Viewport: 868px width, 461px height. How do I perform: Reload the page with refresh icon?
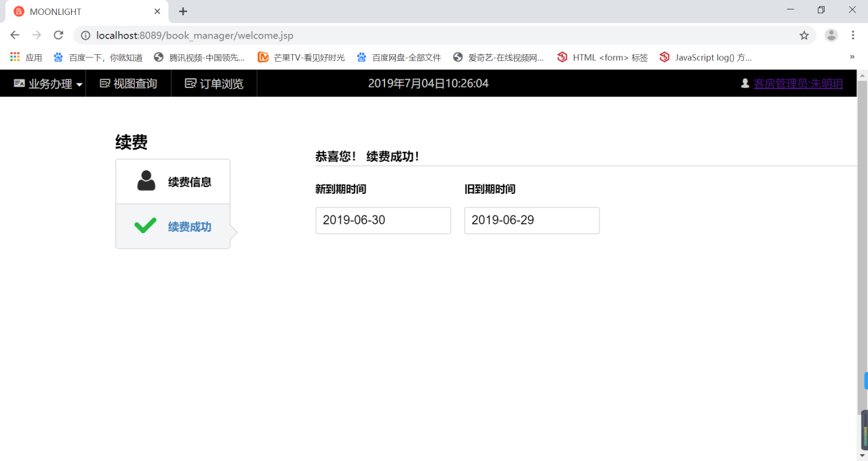click(x=58, y=35)
